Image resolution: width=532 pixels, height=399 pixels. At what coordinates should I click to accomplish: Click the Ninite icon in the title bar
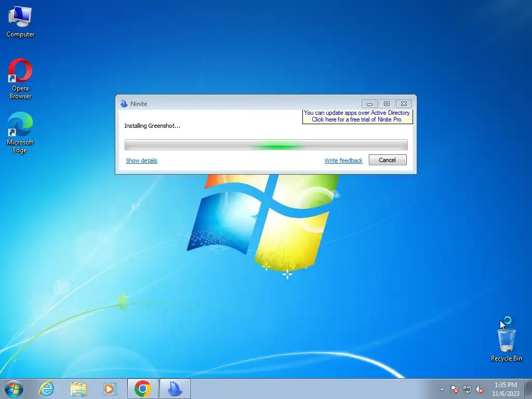124,103
